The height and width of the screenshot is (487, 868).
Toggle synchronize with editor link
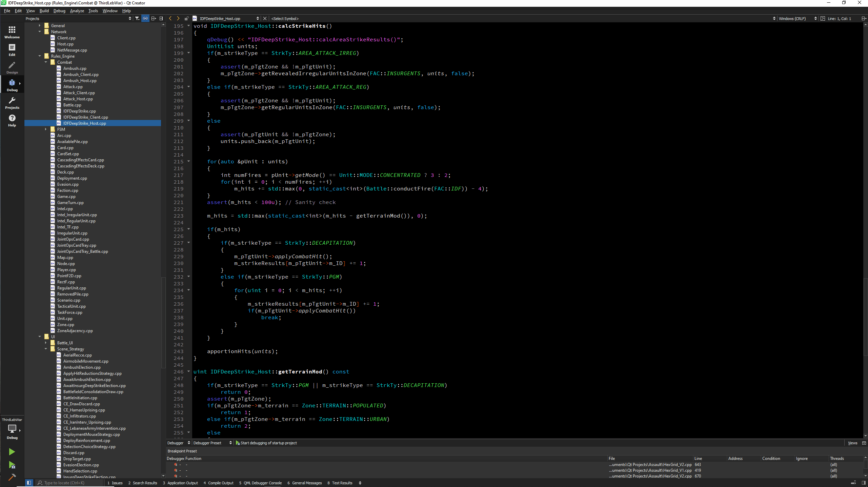[x=145, y=19]
